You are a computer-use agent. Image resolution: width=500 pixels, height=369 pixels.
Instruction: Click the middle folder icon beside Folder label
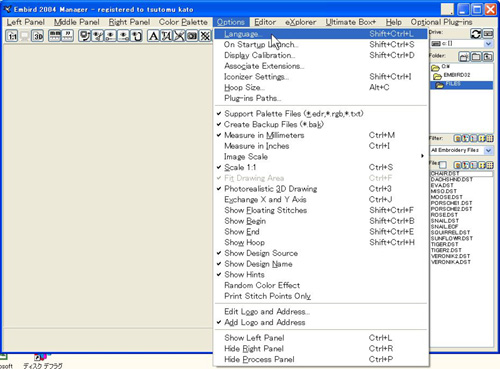point(476,57)
